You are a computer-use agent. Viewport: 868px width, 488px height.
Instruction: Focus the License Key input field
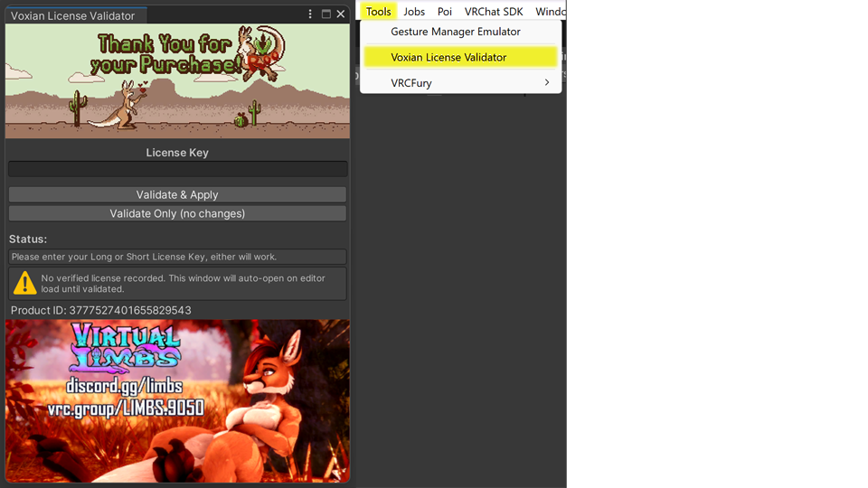tap(177, 169)
